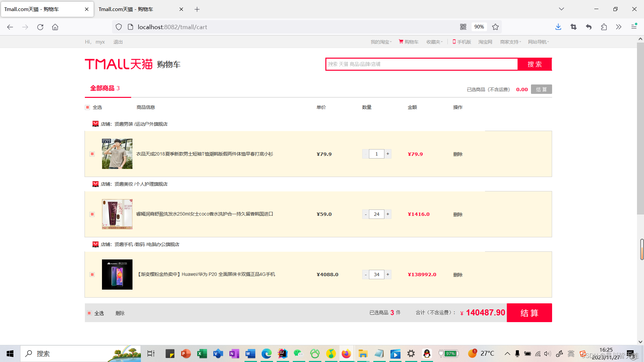Open WeChat from the taskbar
Screen dimensions: 644x362
298,354
